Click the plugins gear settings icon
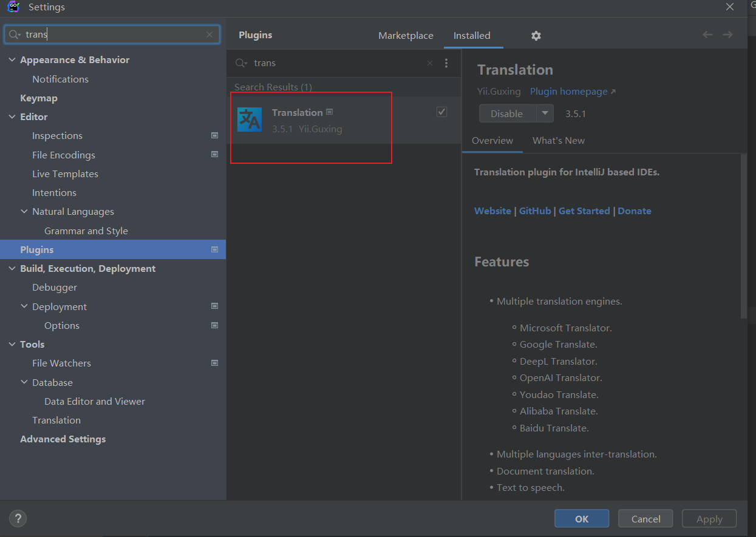The width and height of the screenshot is (756, 537). tap(536, 36)
